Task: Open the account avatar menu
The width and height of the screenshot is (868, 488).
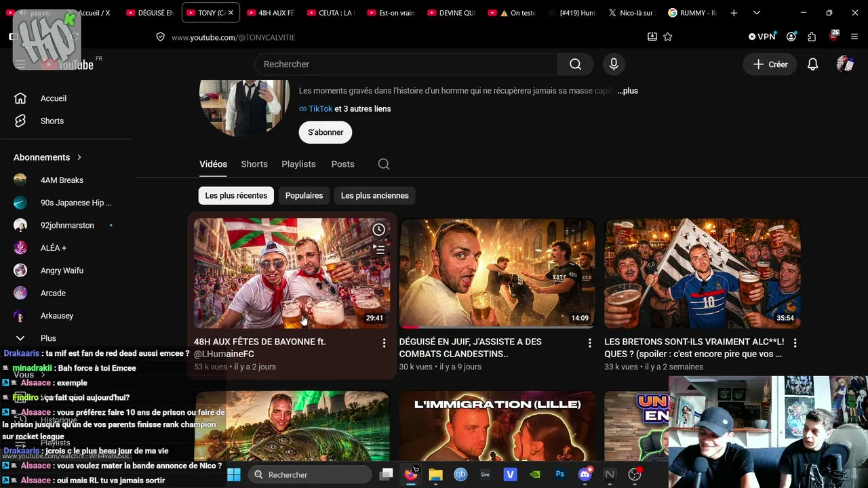Action: [845, 64]
